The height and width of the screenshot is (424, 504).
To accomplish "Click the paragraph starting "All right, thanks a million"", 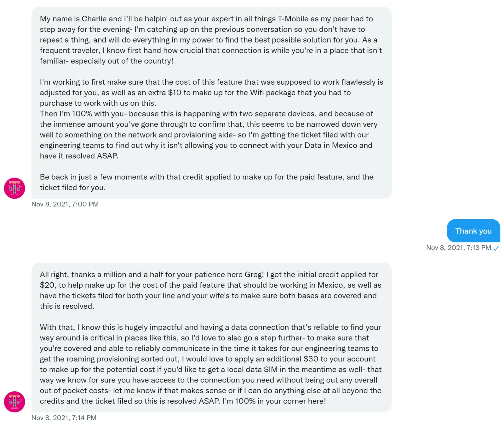I will (210, 290).
